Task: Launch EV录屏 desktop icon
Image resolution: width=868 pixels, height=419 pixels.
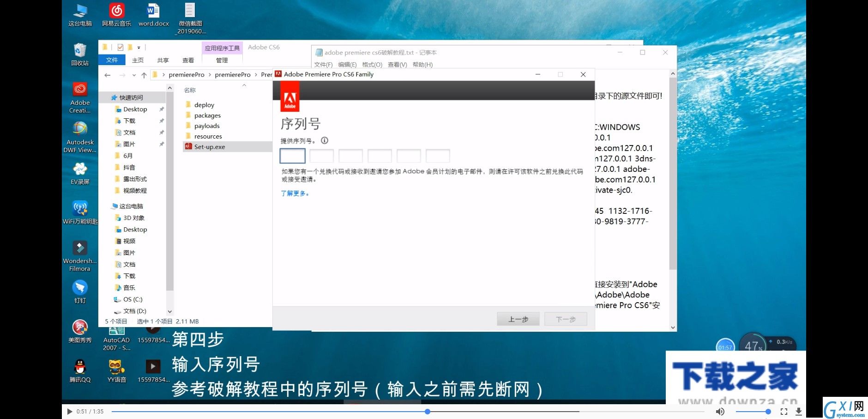Action: click(x=80, y=173)
